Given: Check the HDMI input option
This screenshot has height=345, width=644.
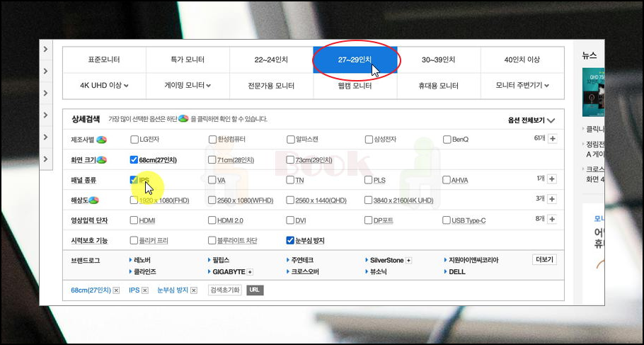Looking at the screenshot, I should click(134, 220).
